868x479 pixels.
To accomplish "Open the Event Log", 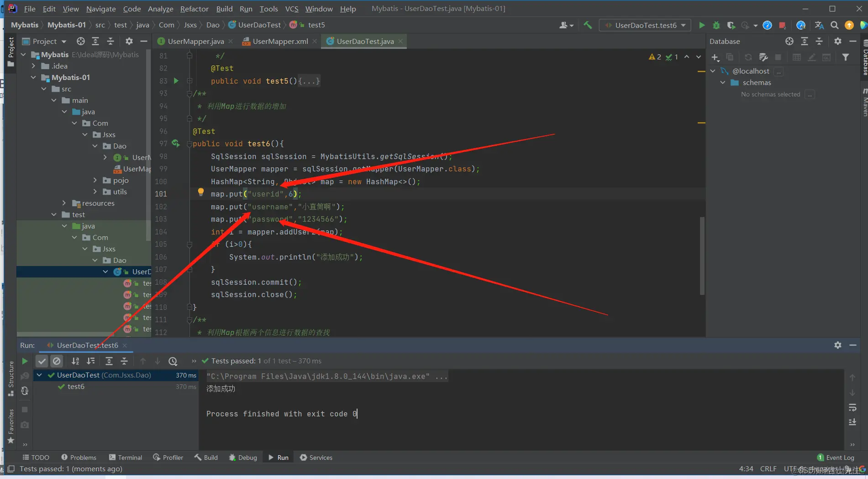I will 836,458.
